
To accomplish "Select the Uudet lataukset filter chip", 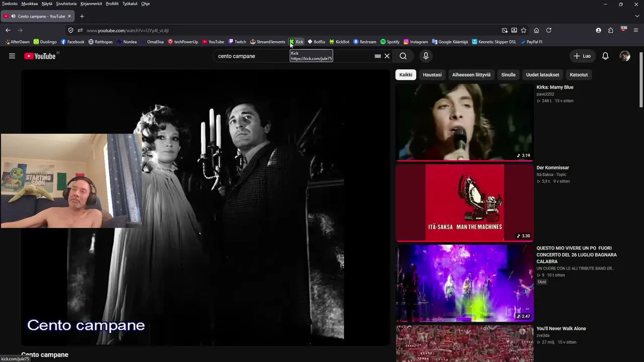I will (542, 75).
